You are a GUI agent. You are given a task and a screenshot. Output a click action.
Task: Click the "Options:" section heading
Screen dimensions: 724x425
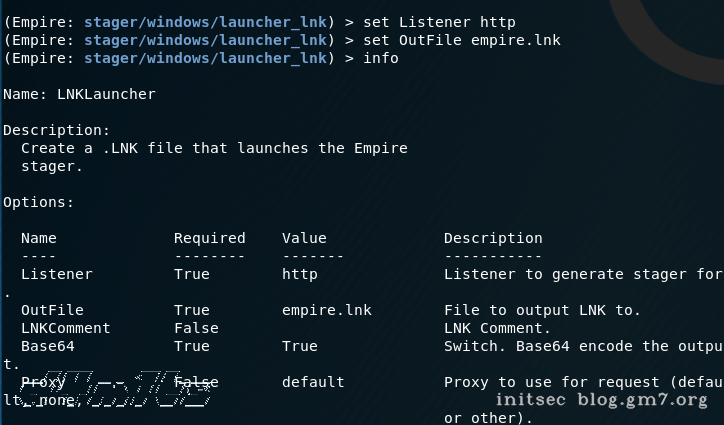coord(38,202)
